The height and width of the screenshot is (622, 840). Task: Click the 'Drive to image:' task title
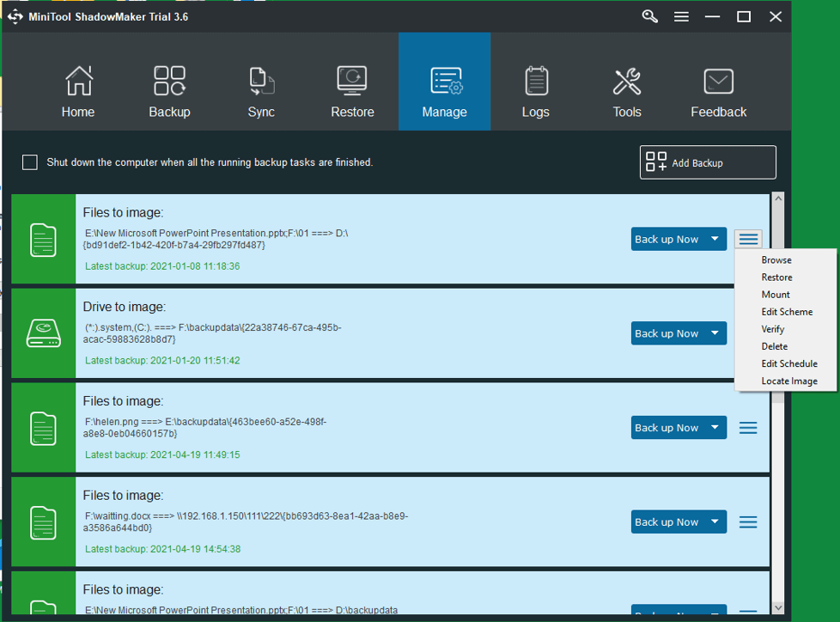[x=125, y=307]
